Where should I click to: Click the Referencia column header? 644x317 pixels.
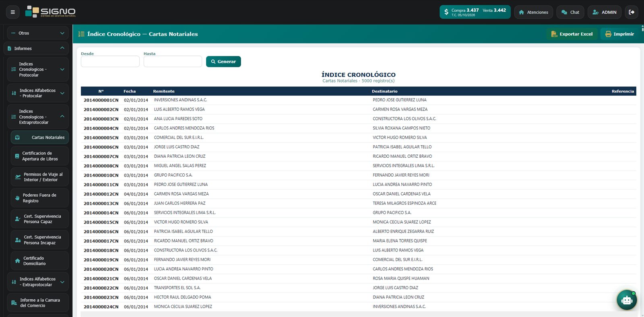click(x=623, y=91)
